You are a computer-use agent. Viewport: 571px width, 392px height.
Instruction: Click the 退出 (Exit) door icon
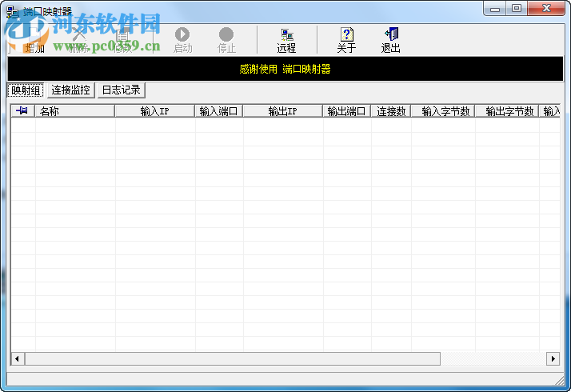tap(391, 34)
